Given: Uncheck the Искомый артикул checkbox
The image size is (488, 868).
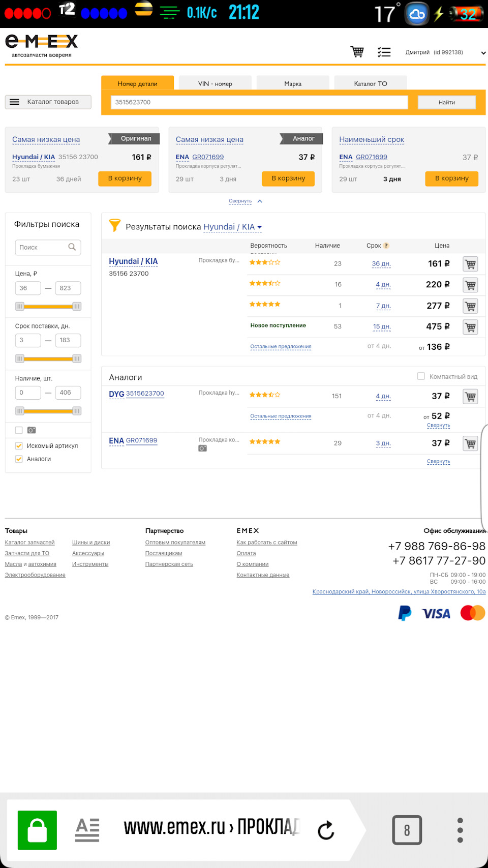Looking at the screenshot, I should [x=19, y=446].
